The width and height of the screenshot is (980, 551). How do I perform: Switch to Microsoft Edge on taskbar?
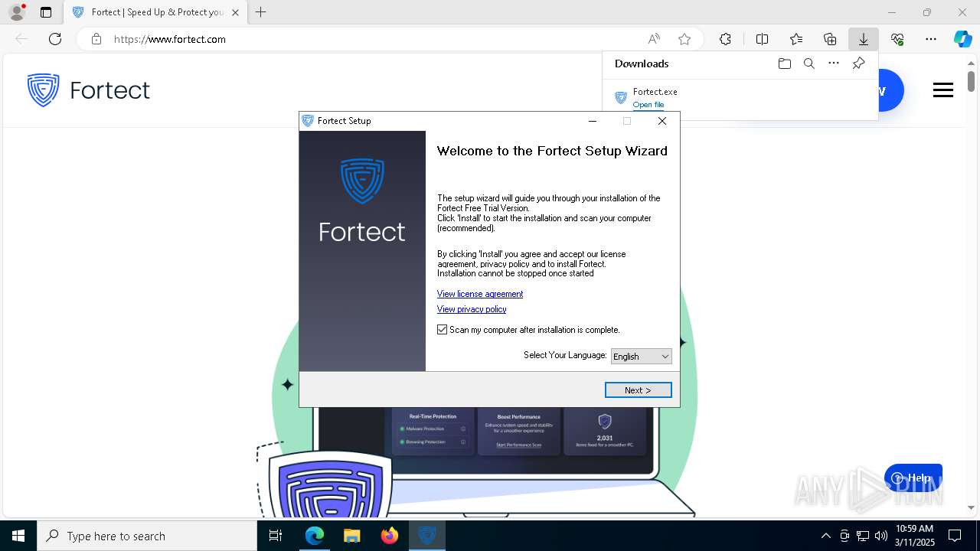[315, 536]
